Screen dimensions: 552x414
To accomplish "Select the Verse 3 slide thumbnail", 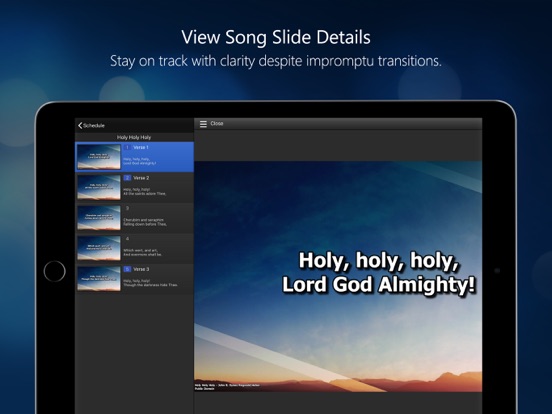I will (x=99, y=278).
